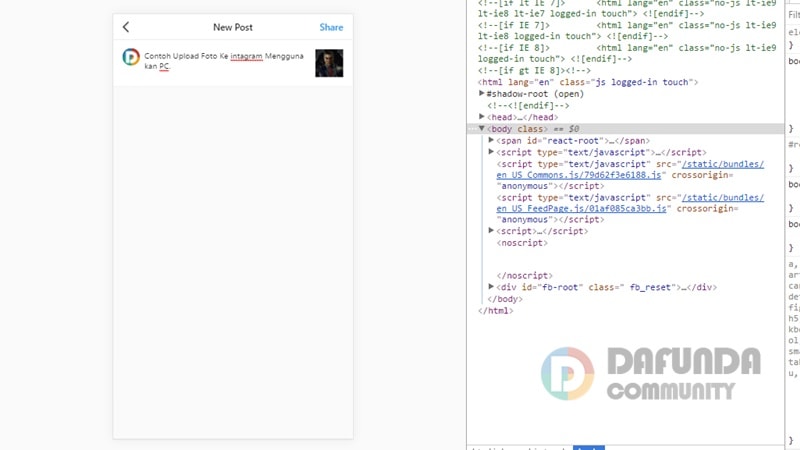Open the en_US_FeedPage.js source link
The width and height of the screenshot is (800, 450).
[582, 209]
